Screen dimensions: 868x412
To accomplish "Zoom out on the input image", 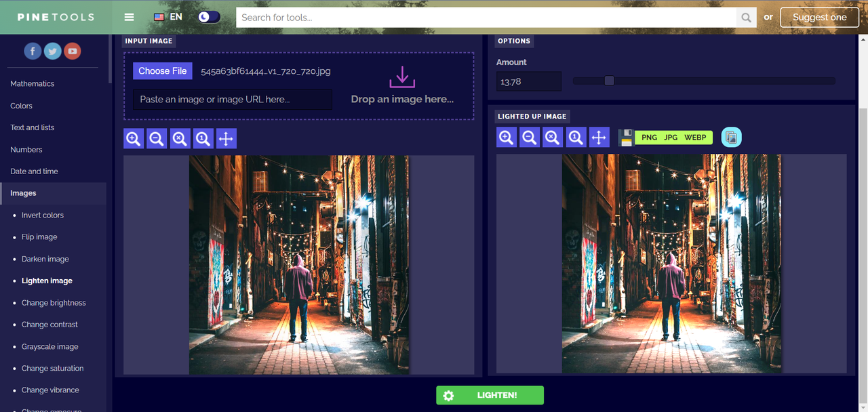I will pos(157,139).
